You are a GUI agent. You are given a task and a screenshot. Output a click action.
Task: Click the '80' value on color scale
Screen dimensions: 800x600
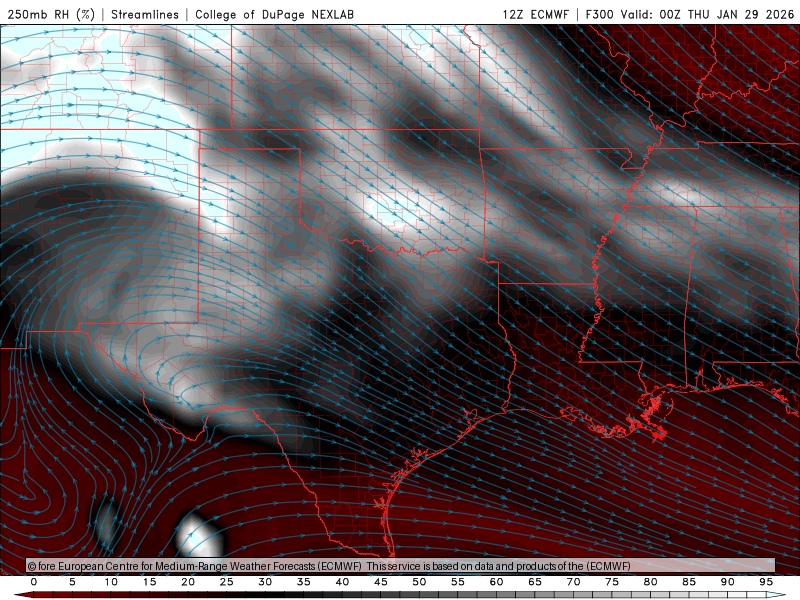pyautogui.click(x=650, y=582)
